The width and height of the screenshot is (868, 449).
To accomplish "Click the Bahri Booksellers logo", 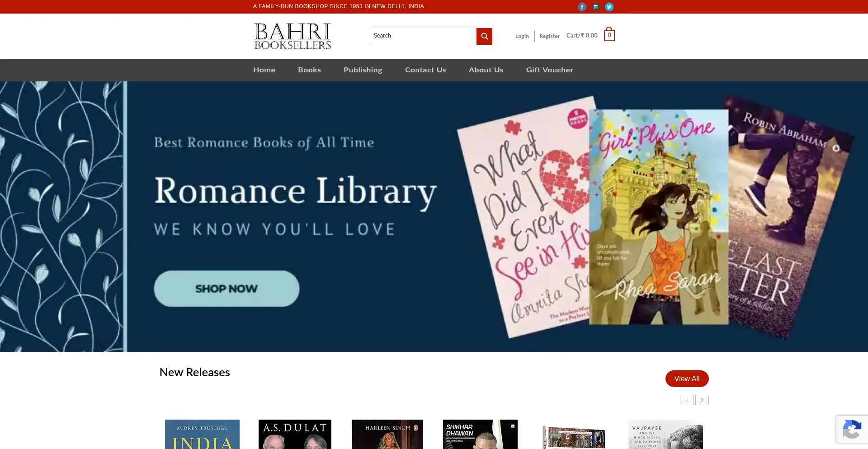I will tap(292, 36).
